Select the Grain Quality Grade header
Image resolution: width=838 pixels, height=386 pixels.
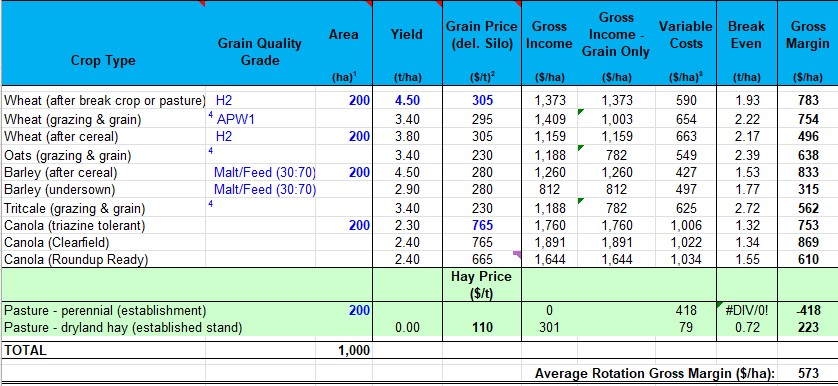coord(260,51)
